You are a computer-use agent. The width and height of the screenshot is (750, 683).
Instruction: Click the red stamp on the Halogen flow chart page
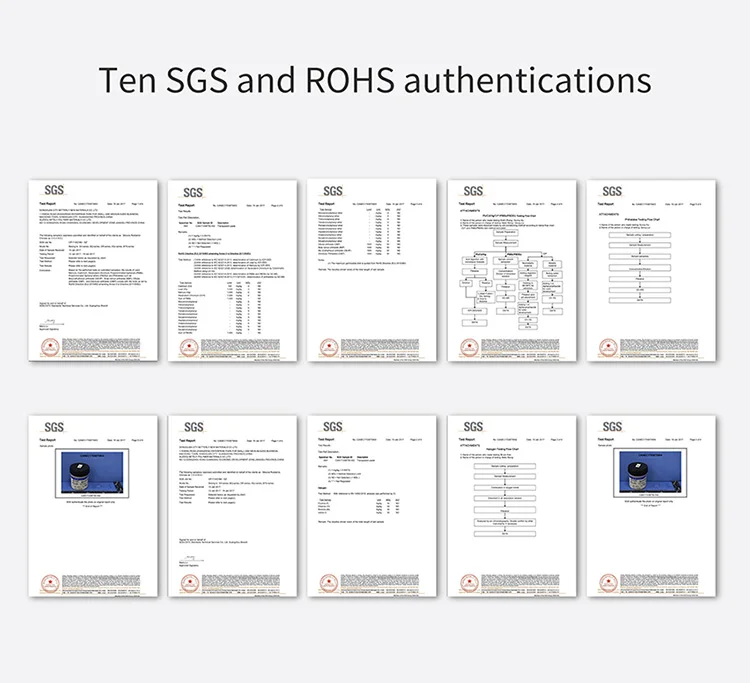tap(469, 583)
